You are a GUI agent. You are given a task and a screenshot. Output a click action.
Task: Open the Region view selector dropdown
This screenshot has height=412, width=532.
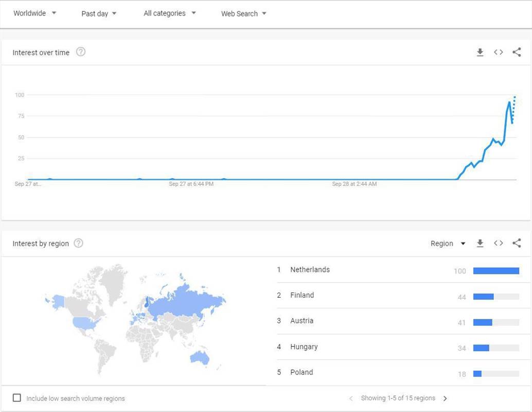point(448,244)
